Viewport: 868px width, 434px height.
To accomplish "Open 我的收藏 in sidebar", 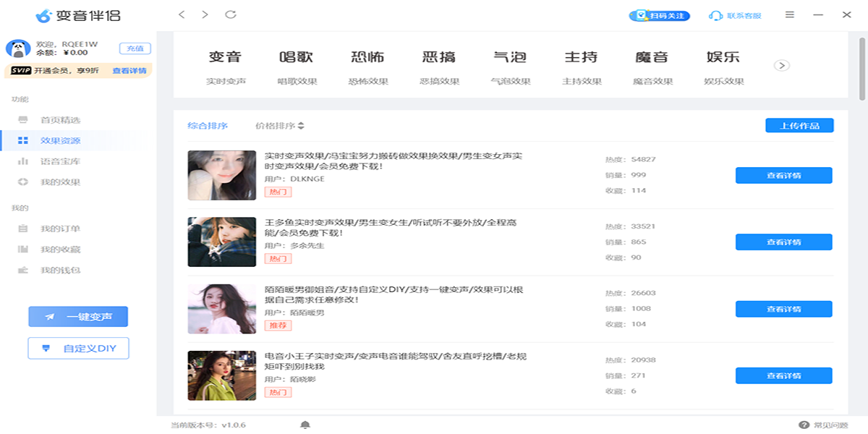I will click(59, 250).
